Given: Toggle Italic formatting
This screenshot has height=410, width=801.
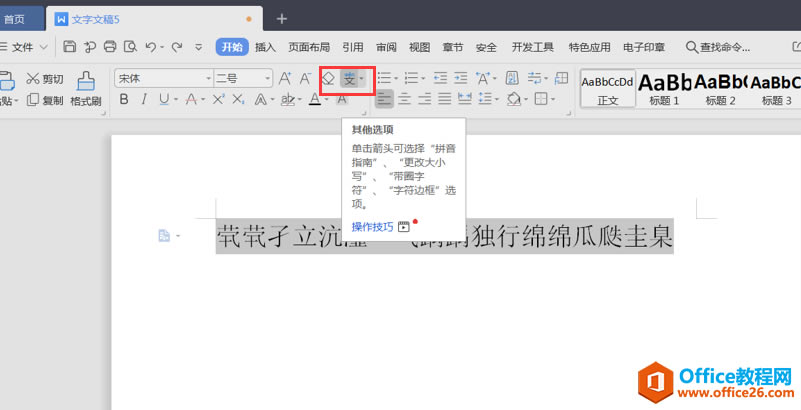Looking at the screenshot, I should [x=144, y=99].
